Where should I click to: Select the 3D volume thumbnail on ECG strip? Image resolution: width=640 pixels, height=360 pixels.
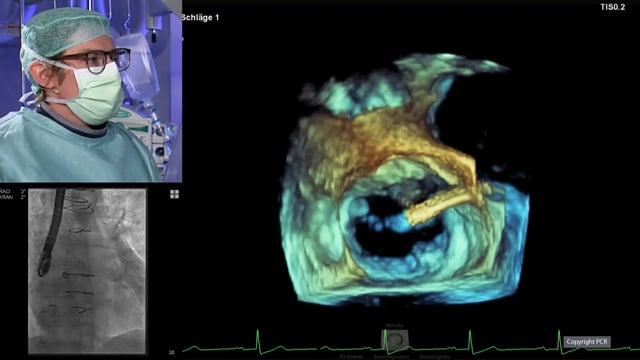coord(395,340)
